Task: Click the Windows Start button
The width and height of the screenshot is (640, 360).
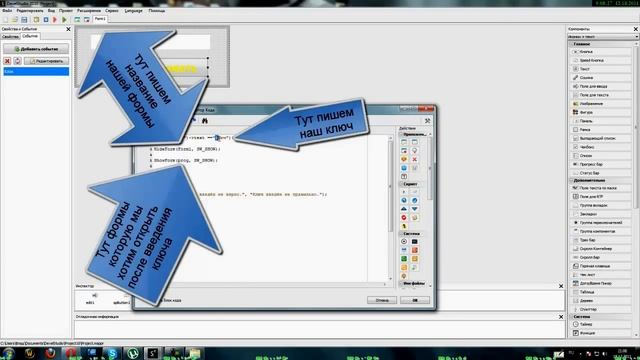Action: pos(8,353)
